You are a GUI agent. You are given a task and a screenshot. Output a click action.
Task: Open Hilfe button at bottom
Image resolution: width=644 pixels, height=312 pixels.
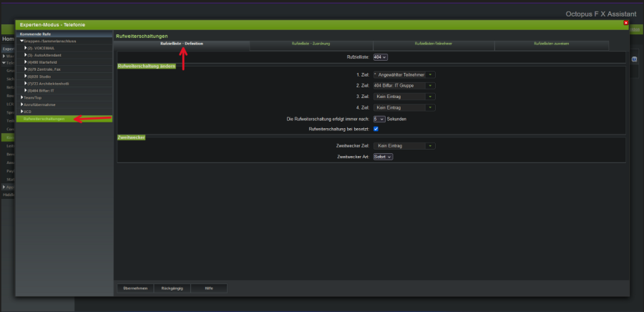pos(208,288)
